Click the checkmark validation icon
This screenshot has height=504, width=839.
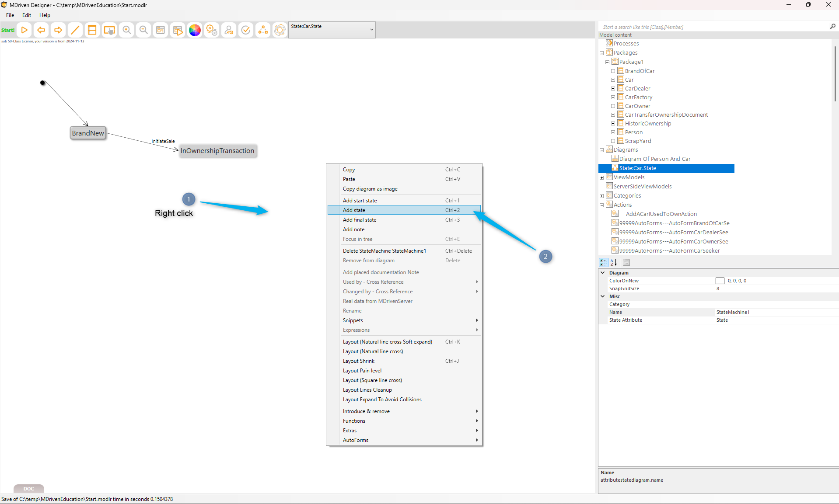[x=246, y=30]
